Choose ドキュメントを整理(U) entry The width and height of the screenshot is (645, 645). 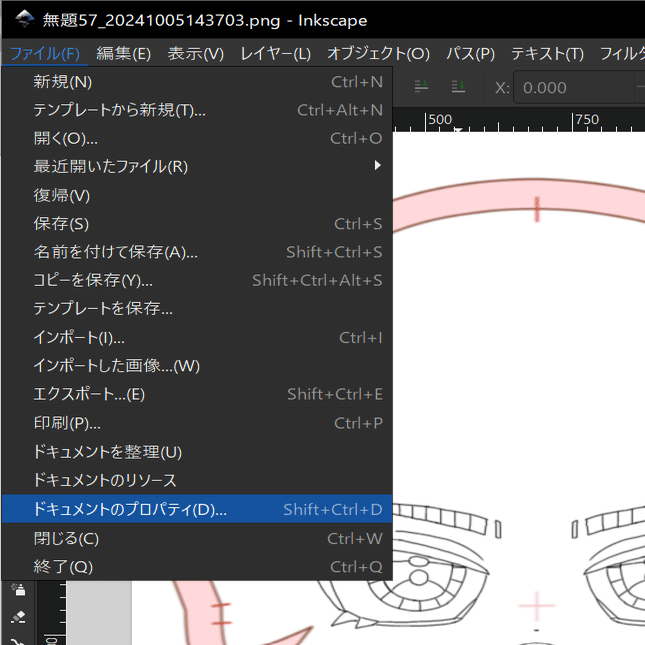pos(197,452)
